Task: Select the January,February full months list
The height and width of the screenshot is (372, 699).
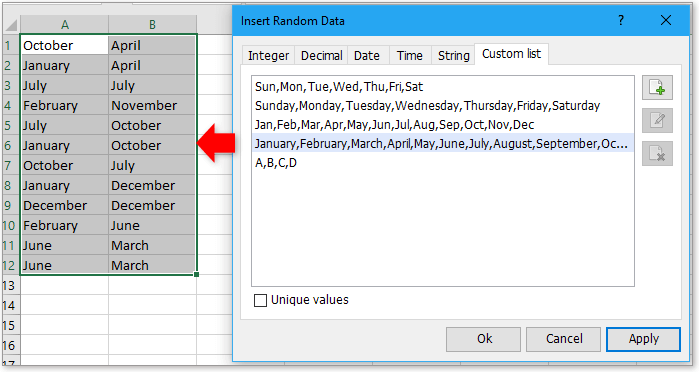Action: [x=442, y=144]
